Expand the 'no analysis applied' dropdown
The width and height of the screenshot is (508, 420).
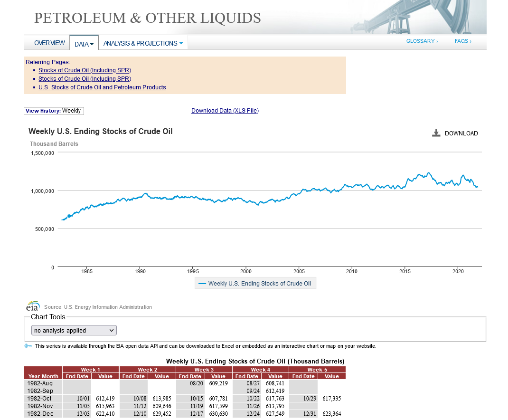click(74, 330)
